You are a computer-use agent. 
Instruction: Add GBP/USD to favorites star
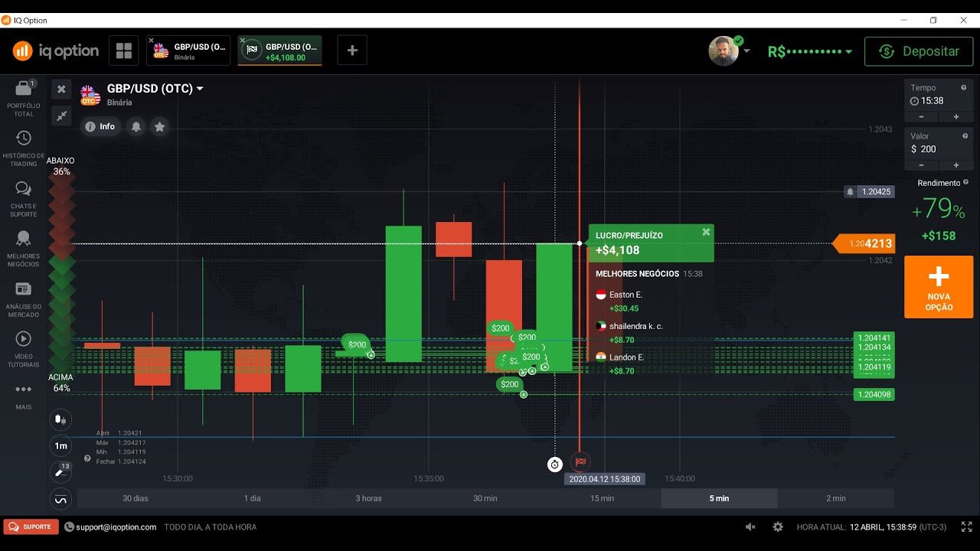(x=159, y=127)
